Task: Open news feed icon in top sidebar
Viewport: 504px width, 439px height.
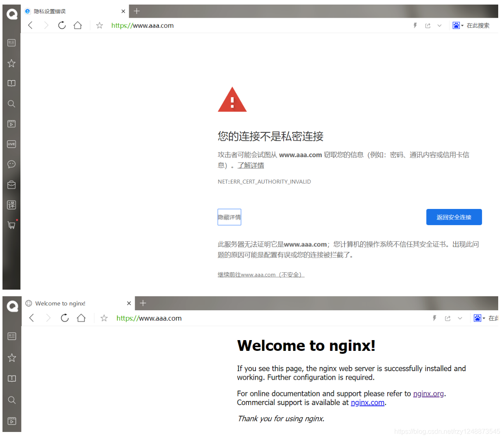Action: (x=12, y=43)
